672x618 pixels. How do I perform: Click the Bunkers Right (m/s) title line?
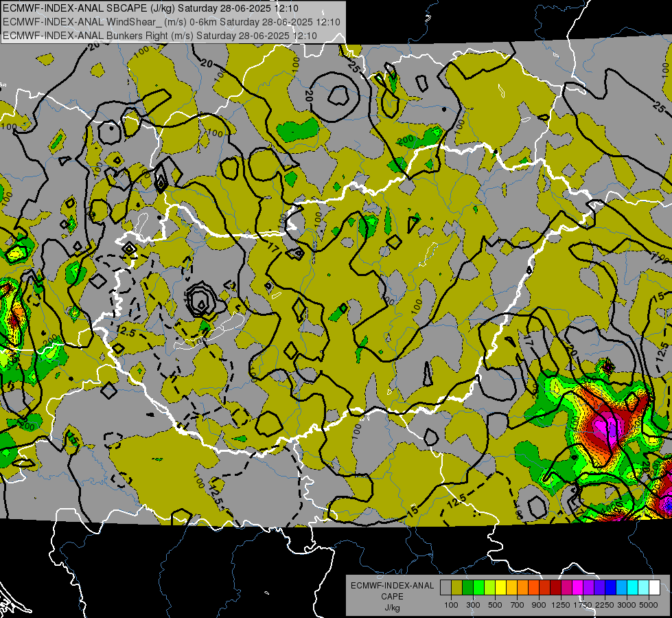[160, 36]
